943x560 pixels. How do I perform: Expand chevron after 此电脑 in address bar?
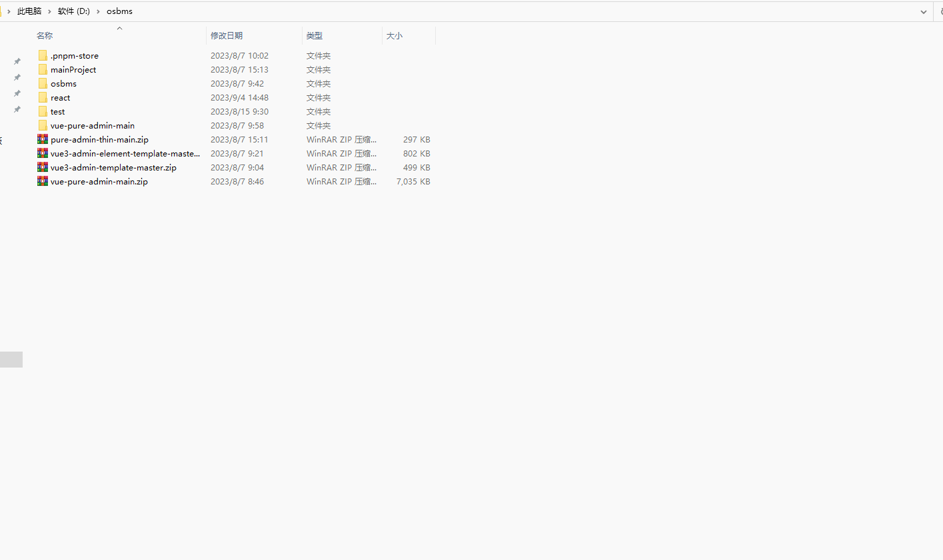pyautogui.click(x=49, y=11)
